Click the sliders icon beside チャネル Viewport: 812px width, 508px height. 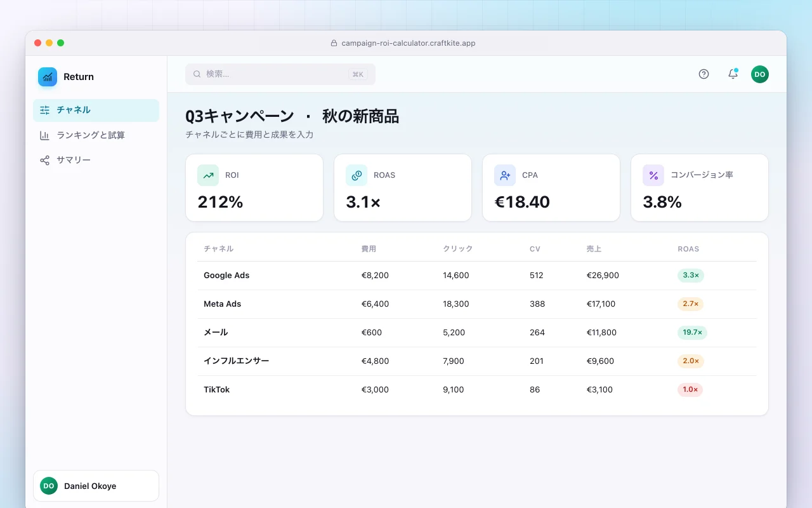[44, 110]
